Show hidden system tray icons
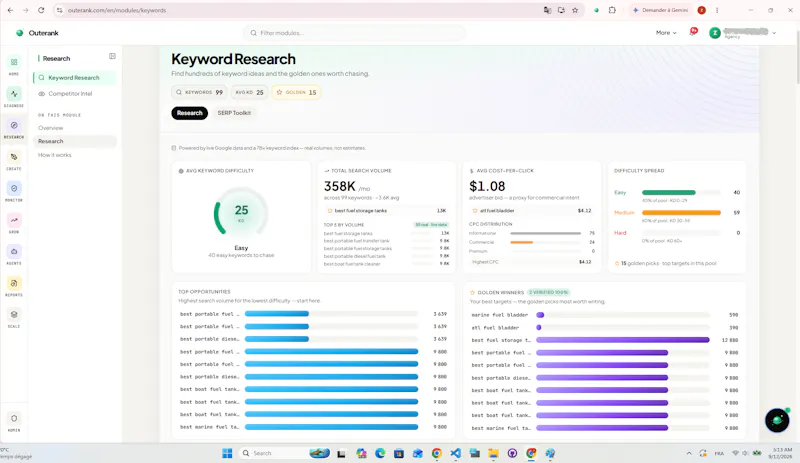Image resolution: width=800 pixels, height=463 pixels. (x=689, y=453)
